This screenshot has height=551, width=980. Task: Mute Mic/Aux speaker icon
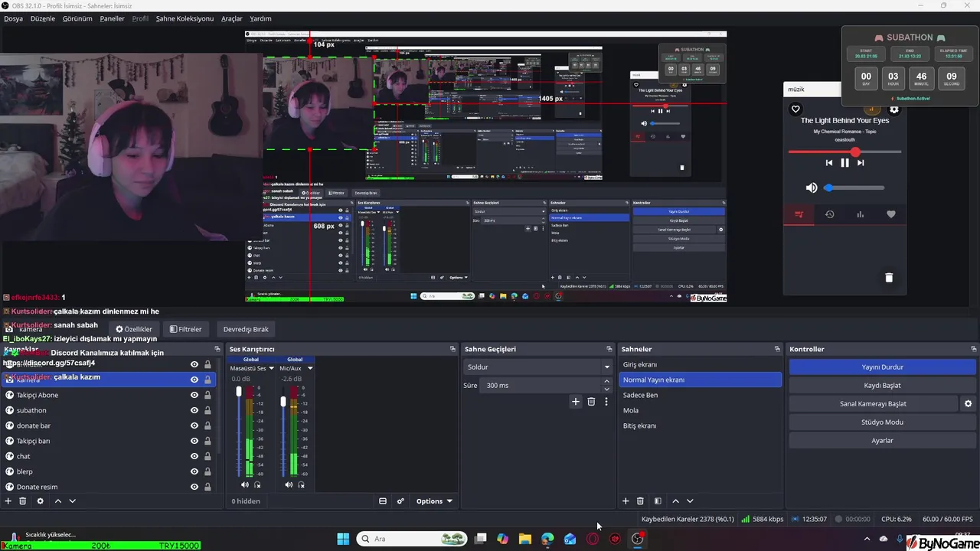click(x=289, y=484)
